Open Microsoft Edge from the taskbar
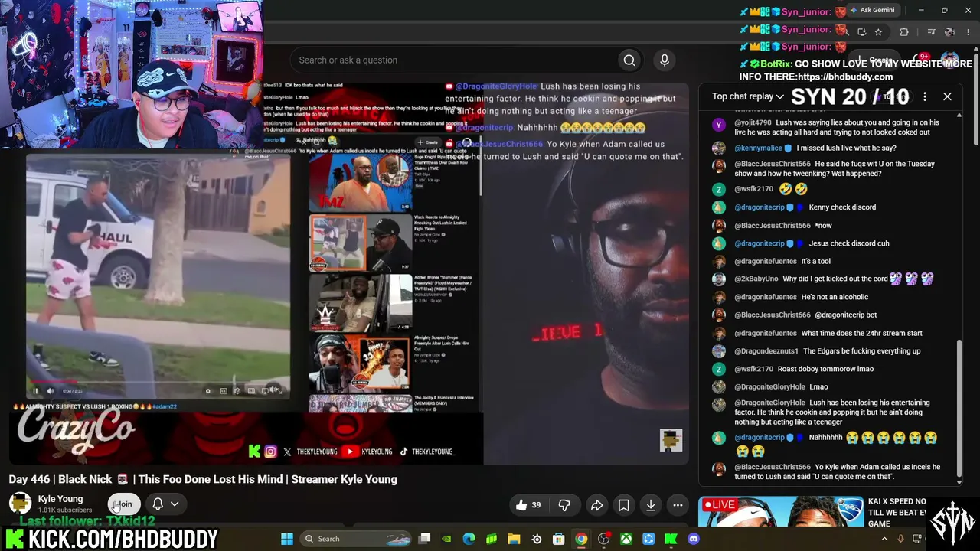This screenshot has height=551, width=980. click(469, 539)
